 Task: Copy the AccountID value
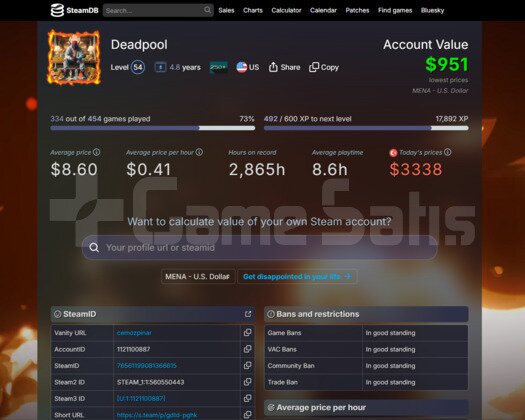click(247, 349)
